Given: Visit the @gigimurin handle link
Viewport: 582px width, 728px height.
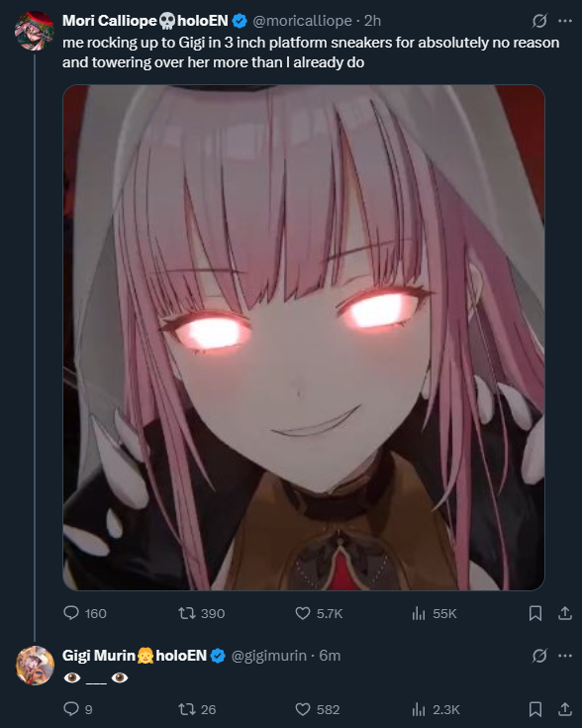Looking at the screenshot, I should pos(268,656).
